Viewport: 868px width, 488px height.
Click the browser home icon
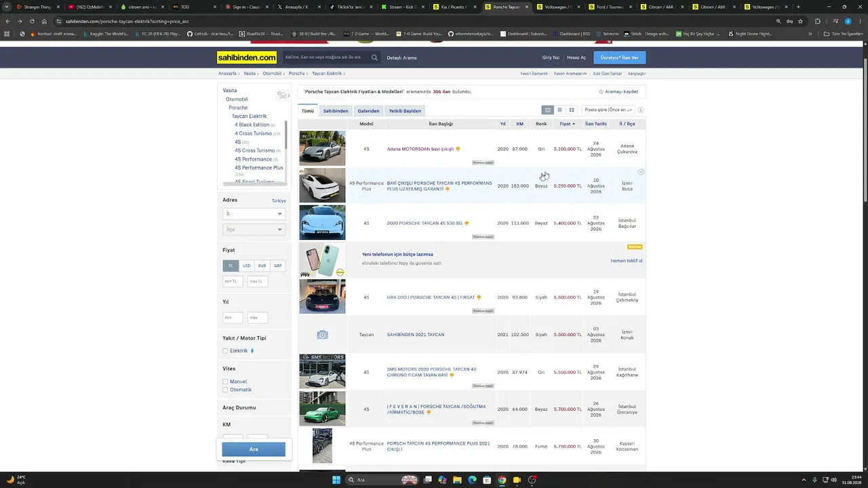pyautogui.click(x=44, y=21)
